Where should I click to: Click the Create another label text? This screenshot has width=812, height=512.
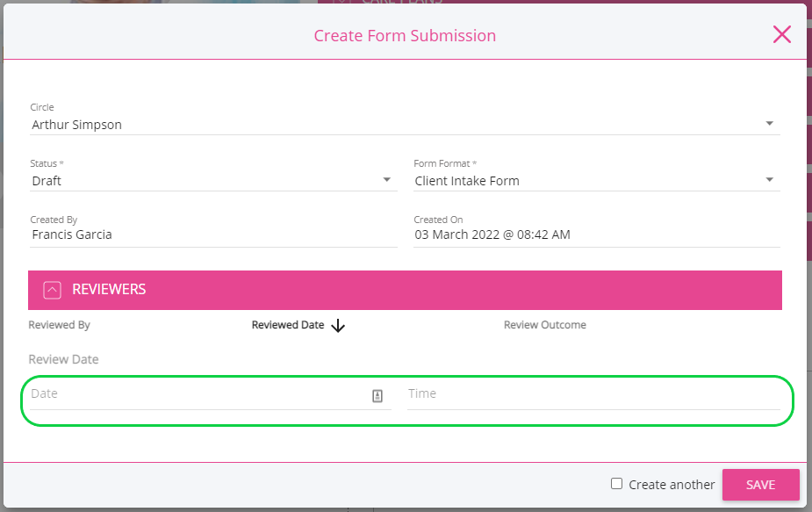click(x=672, y=485)
